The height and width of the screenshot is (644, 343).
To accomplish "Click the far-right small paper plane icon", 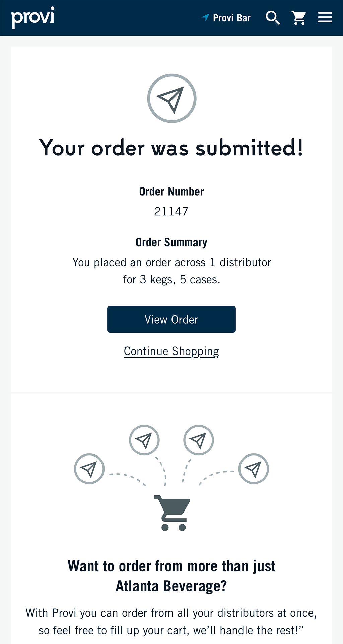I will [254, 469].
